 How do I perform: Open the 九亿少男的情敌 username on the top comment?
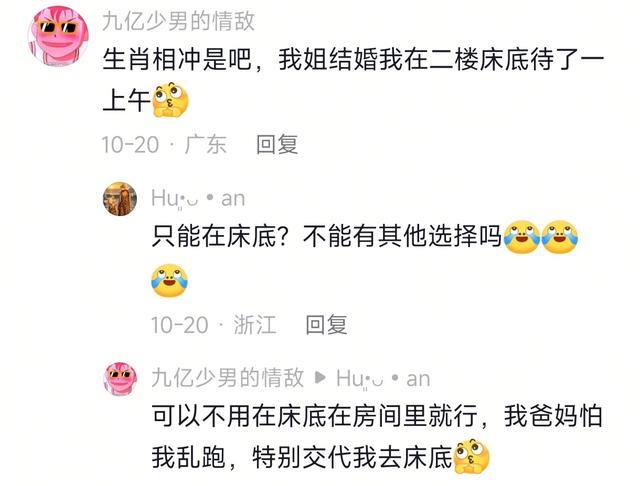pos(178,21)
